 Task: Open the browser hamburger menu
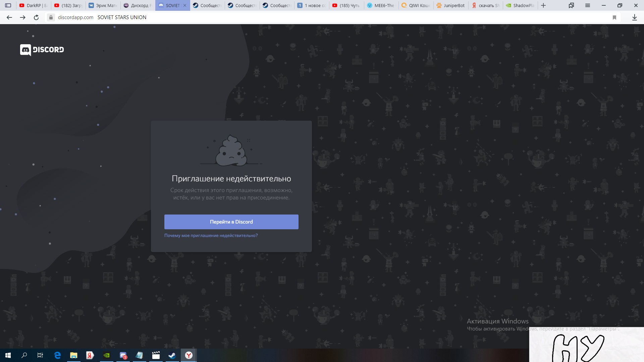588,5
